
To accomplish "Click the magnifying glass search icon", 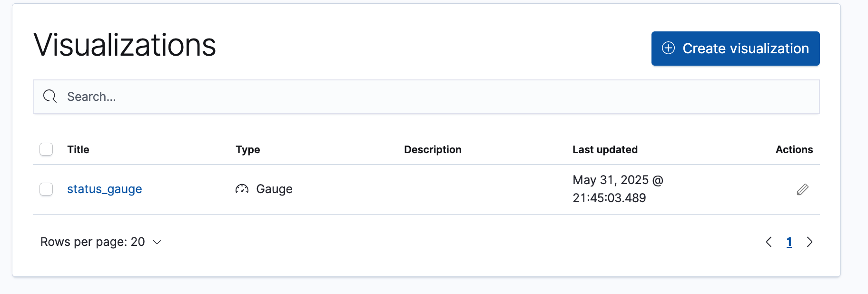I will click(x=50, y=97).
